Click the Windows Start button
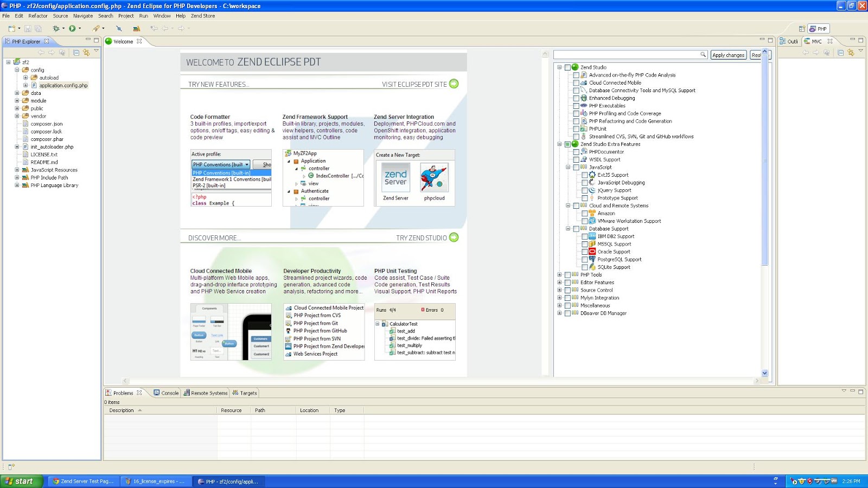The height and width of the screenshot is (488, 868). pos(21,481)
